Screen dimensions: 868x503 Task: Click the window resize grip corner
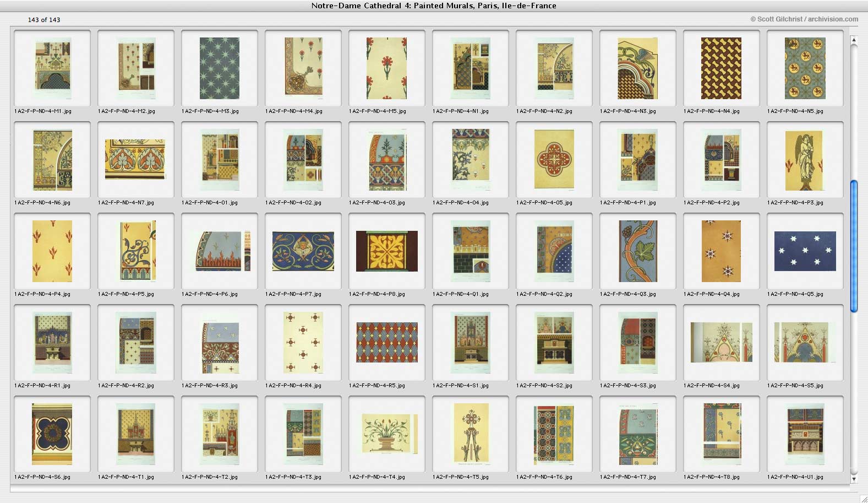pyautogui.click(x=863, y=498)
